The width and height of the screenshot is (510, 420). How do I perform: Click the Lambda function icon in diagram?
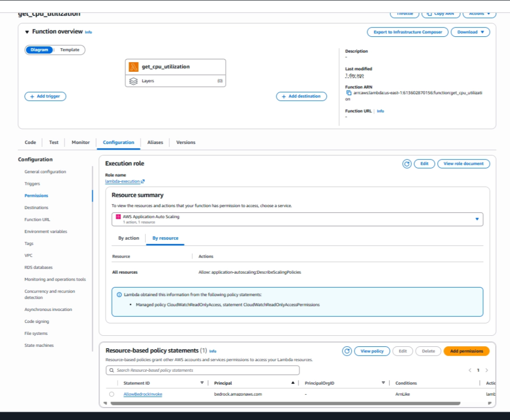point(133,67)
